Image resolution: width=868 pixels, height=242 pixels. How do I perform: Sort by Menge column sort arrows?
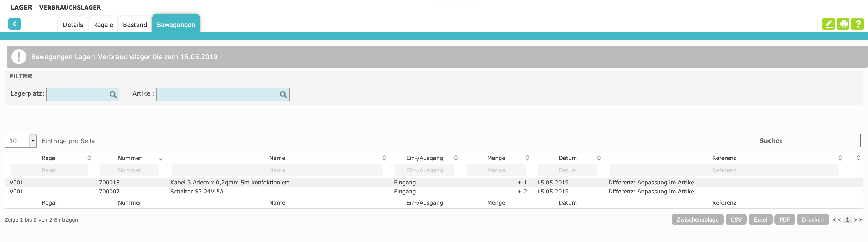[527, 158]
